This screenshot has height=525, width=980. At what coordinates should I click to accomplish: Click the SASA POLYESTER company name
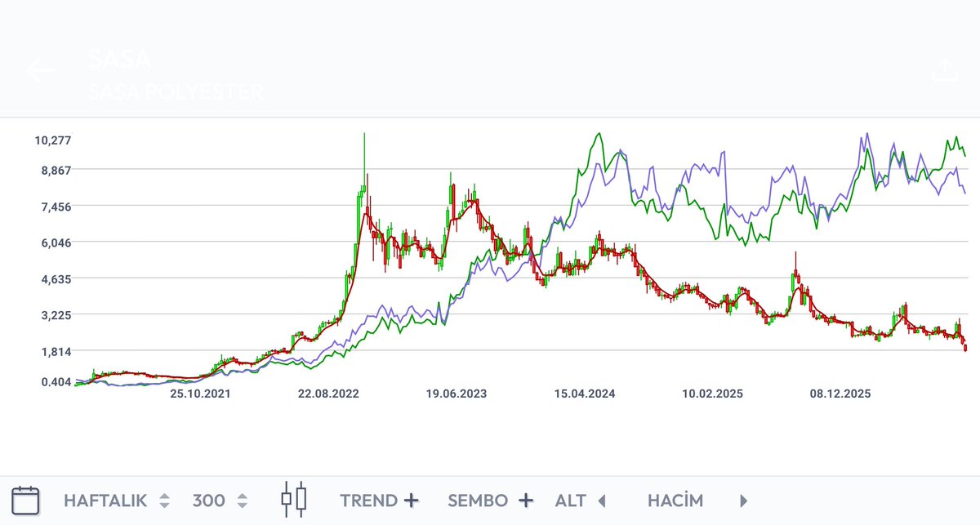pos(176,91)
